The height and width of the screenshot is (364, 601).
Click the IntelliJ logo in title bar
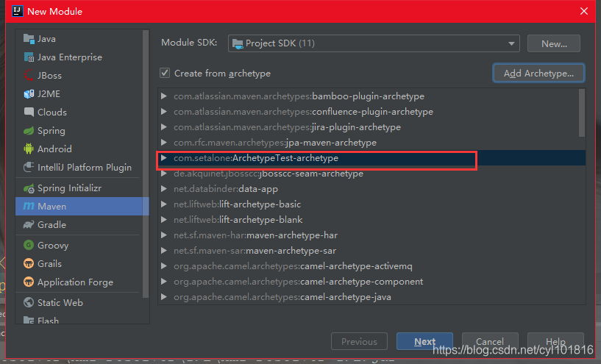[17, 11]
